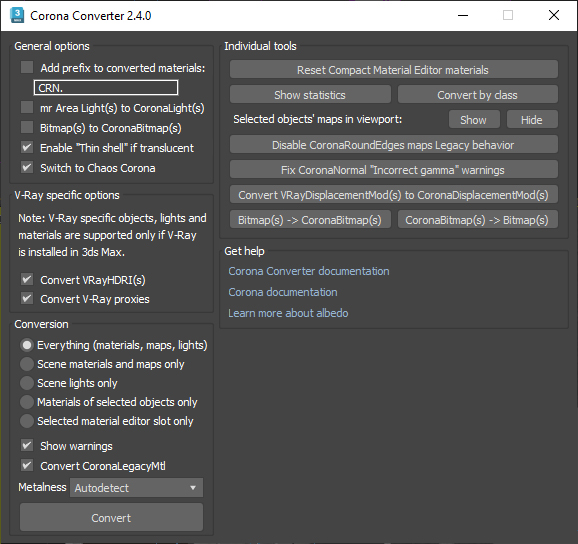Toggle mr Area Light(s) to CoronaLight(s)
Screen dimensions: 578x544
click(27, 108)
